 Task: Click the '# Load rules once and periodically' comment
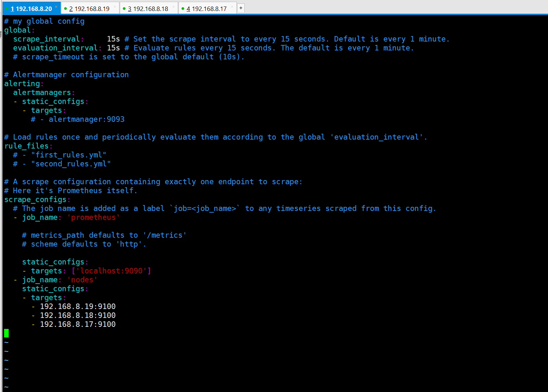(x=216, y=137)
